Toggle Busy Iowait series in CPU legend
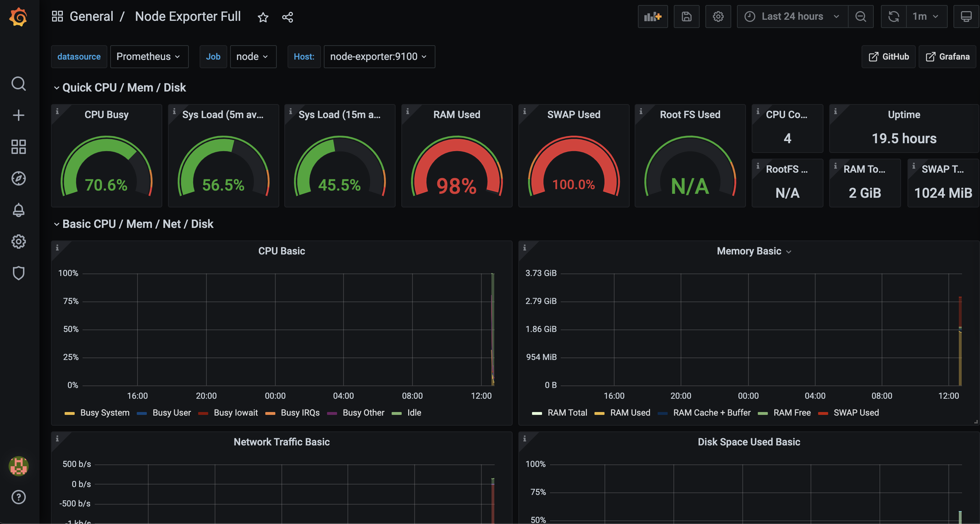The image size is (980, 524). [x=235, y=413]
